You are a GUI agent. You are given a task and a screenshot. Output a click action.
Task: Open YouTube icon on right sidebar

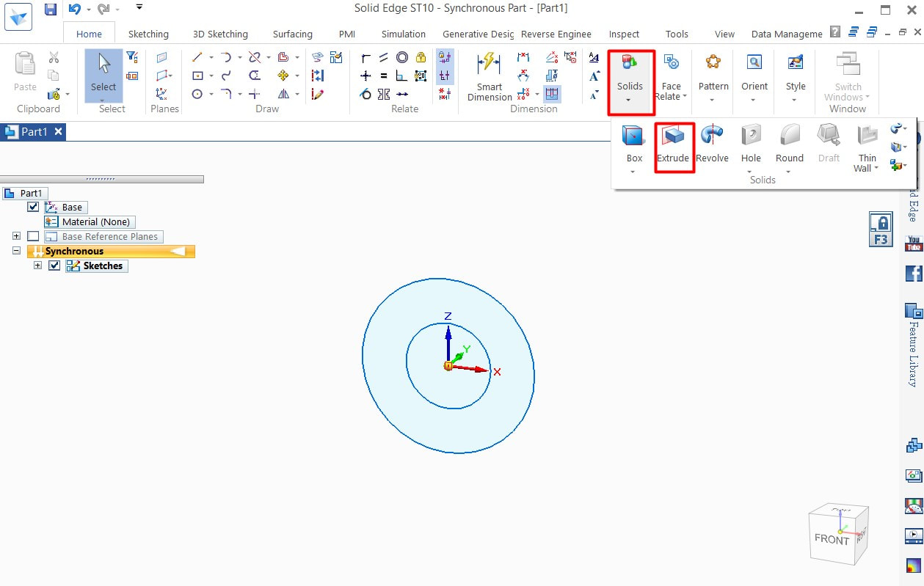914,243
